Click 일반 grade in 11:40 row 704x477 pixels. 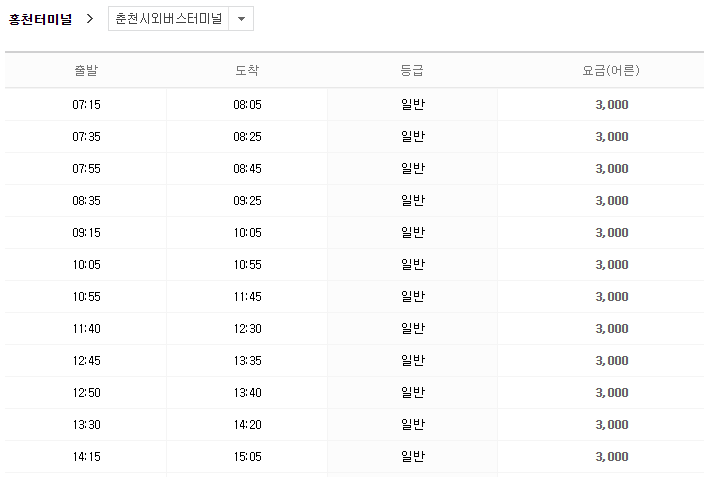pyautogui.click(x=412, y=329)
